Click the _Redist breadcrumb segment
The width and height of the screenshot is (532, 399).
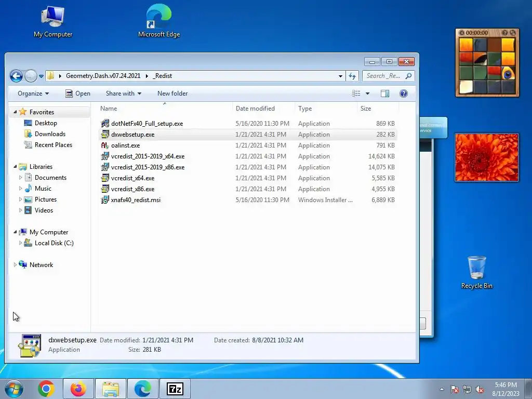pos(163,76)
